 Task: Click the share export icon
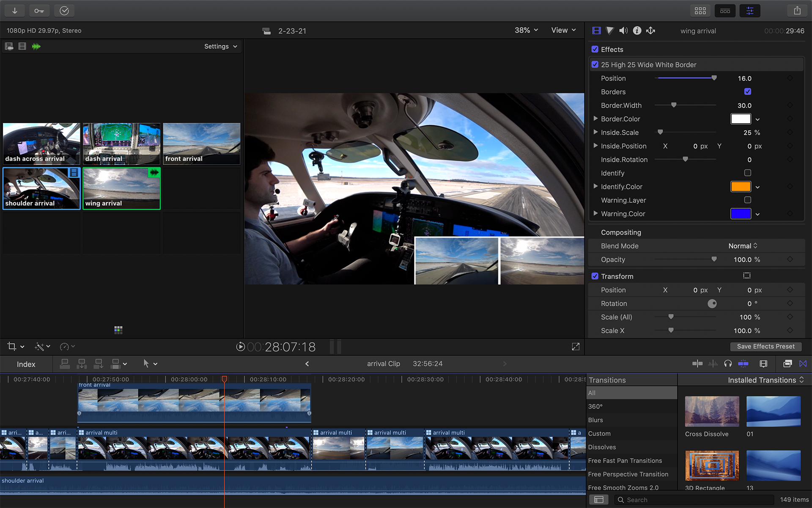click(x=797, y=11)
